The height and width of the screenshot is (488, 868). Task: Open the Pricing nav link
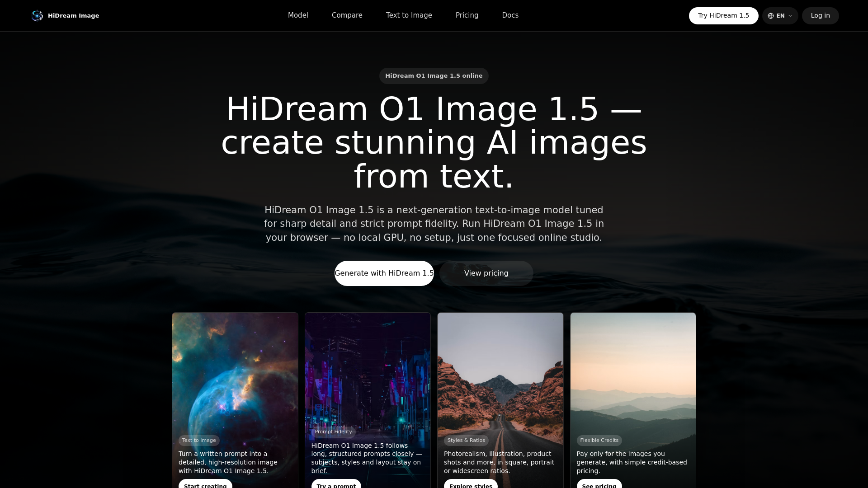pos(467,15)
